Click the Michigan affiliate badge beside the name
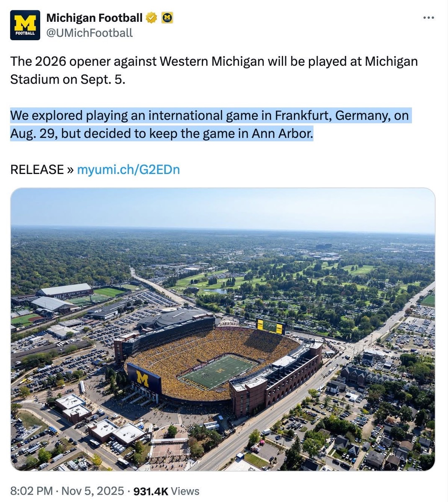 tap(167, 18)
